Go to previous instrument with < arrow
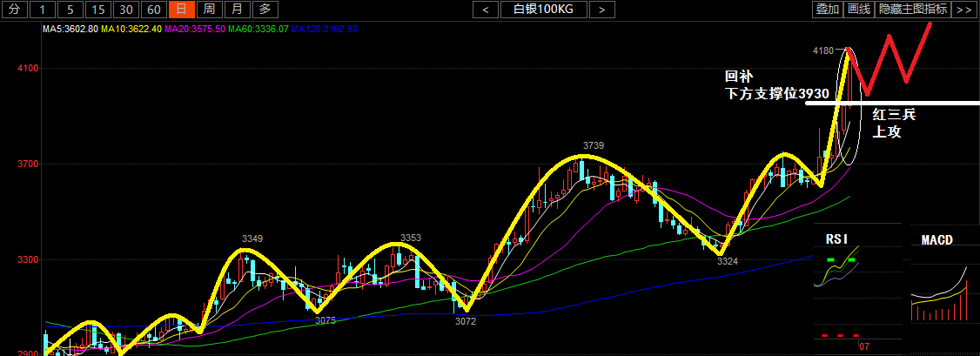Viewport: 980px width, 356px height. [486, 10]
